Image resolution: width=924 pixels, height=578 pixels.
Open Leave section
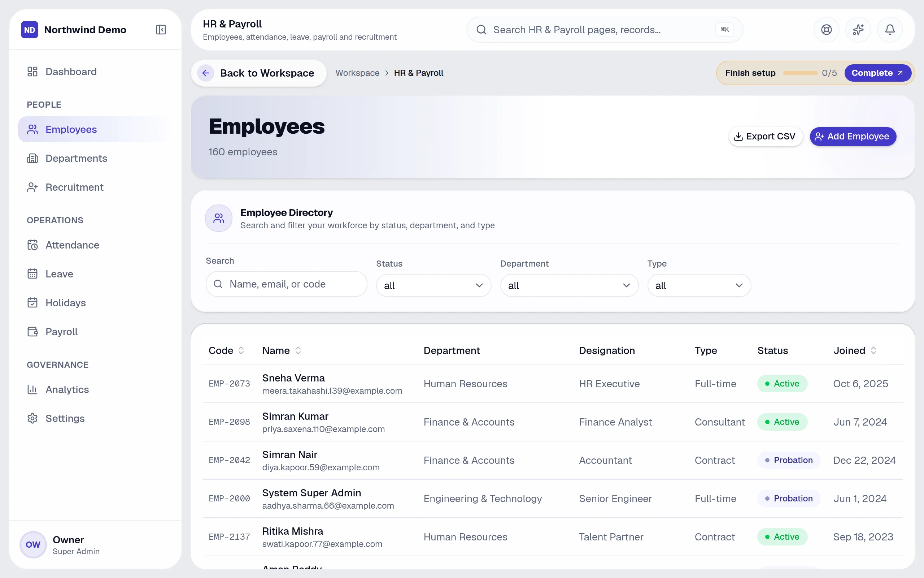95,274
